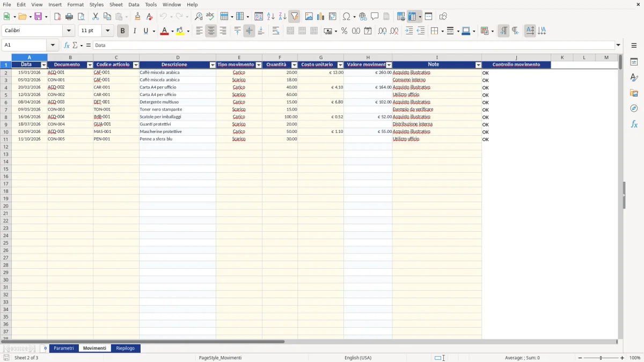This screenshot has height=362, width=644.
Task: Click PageStyle_Movimenti in status bar
Action: click(x=220, y=358)
